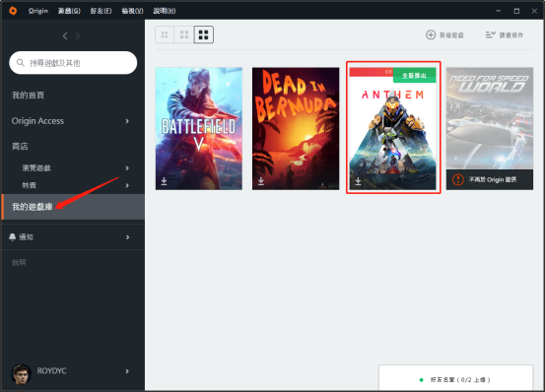Image resolution: width=545 pixels, height=392 pixels.
Task: Open the 說明(H) menu
Action: pos(165,11)
